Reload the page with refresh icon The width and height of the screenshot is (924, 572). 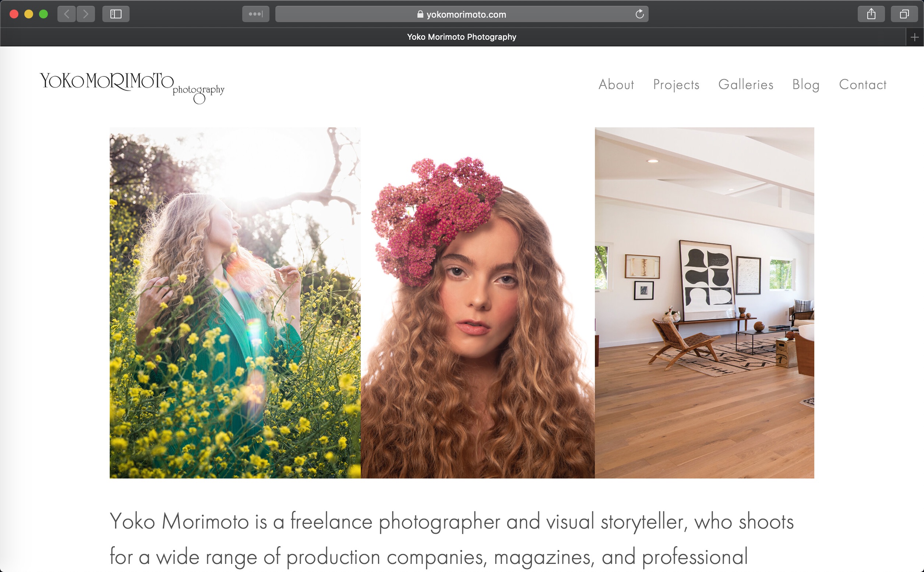click(639, 14)
